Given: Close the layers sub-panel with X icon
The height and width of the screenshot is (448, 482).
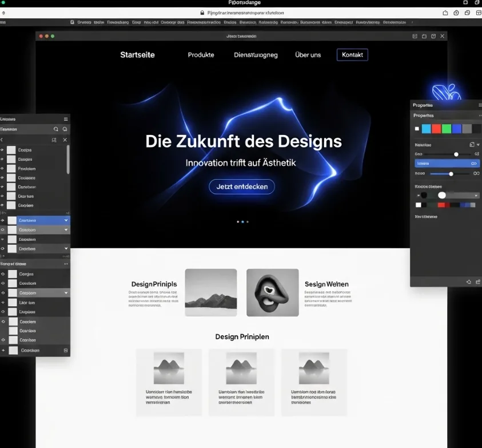Looking at the screenshot, I should click(65, 140).
